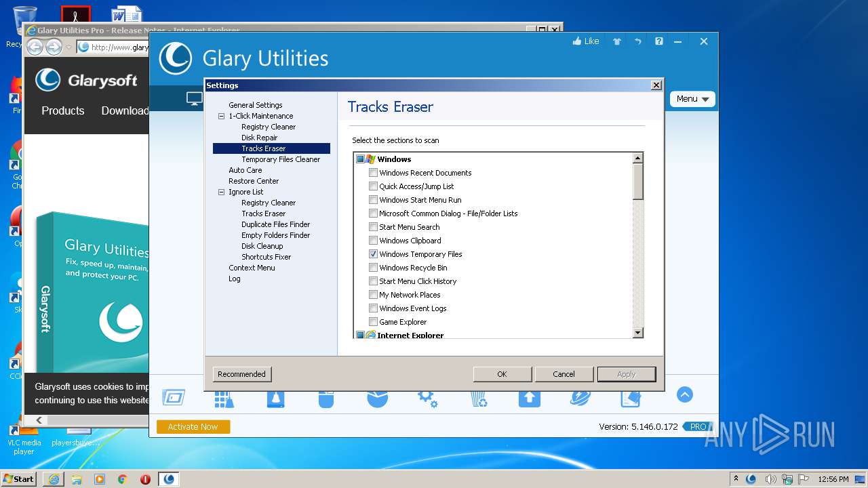Cancel the Settings dialog
Image resolution: width=868 pixels, height=488 pixels.
click(x=564, y=374)
